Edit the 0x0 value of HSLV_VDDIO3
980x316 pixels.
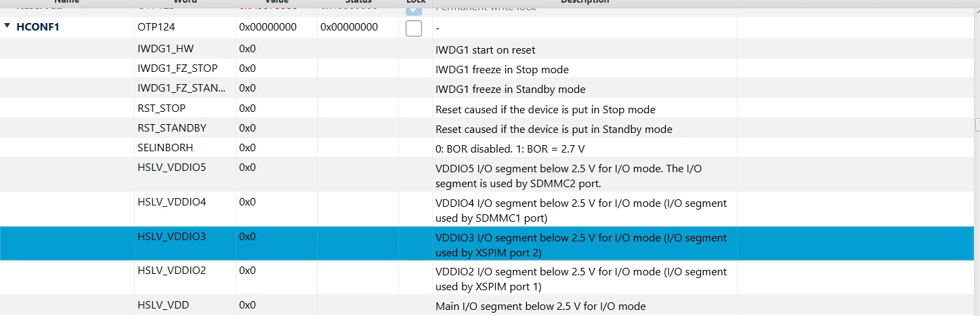tap(247, 236)
